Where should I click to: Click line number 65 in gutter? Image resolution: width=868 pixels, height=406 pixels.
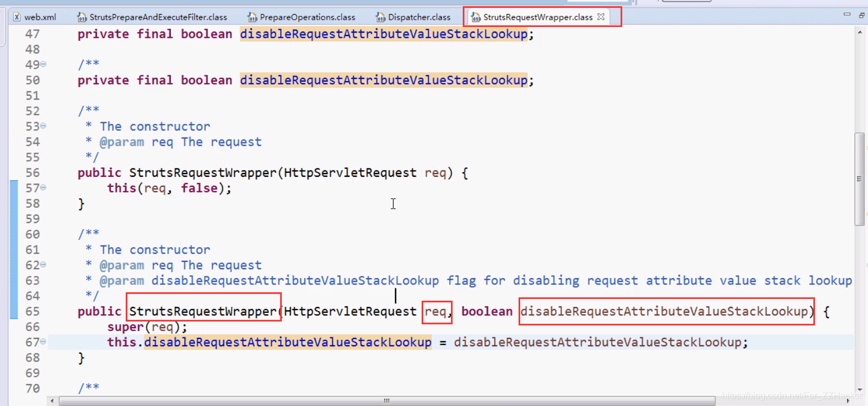33,311
